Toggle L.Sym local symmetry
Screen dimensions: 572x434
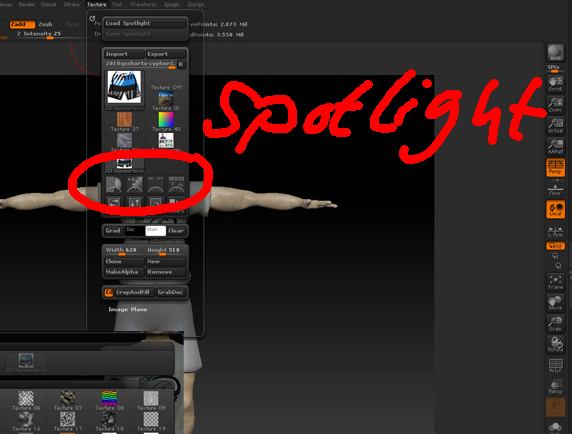[x=555, y=231]
